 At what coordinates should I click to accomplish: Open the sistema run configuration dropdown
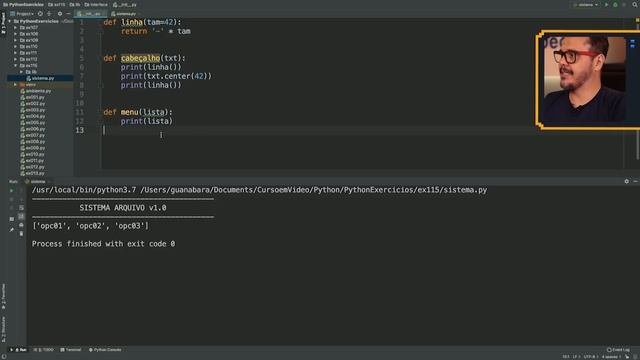[586, 5]
